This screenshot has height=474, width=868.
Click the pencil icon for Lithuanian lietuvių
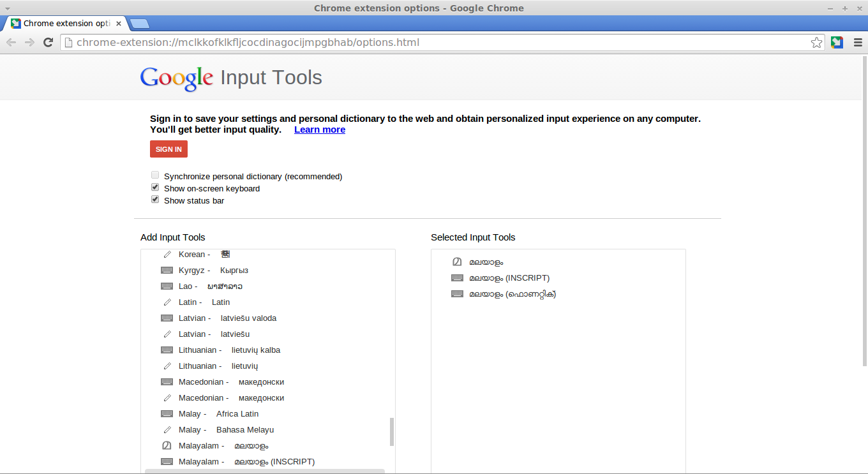(x=167, y=366)
